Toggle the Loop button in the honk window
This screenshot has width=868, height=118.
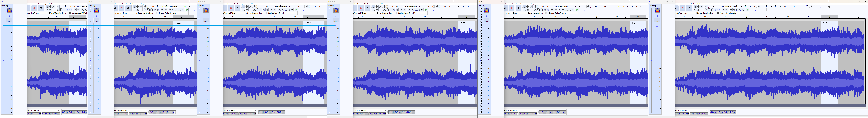pos(238,8)
